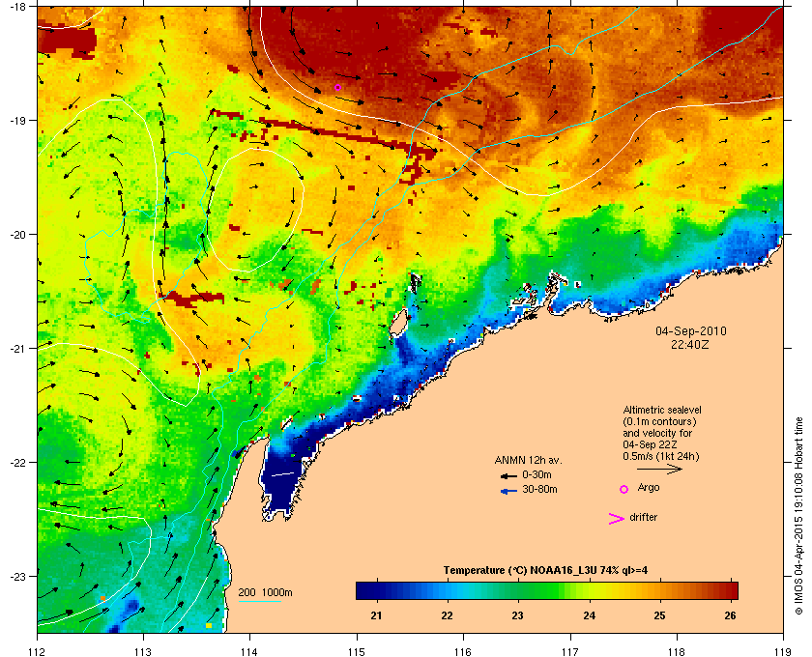Click the magenta Argo float marker on the map
The height and width of the screenshot is (657, 812).
[x=337, y=88]
